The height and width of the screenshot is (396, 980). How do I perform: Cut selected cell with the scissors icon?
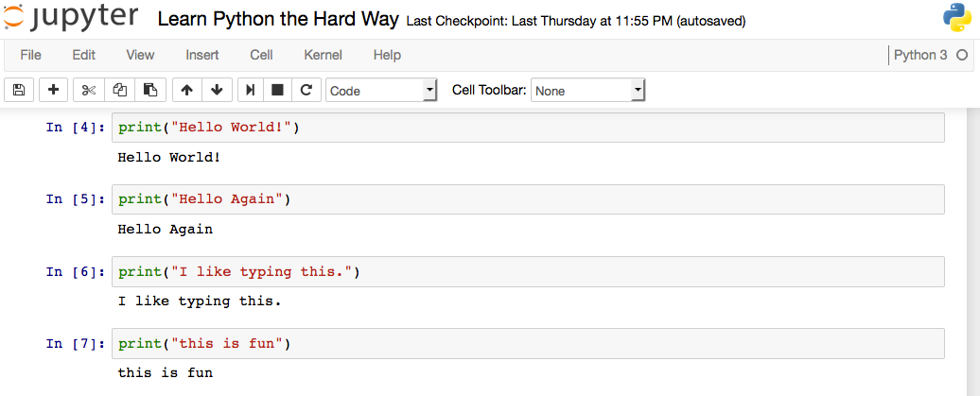coord(89,90)
